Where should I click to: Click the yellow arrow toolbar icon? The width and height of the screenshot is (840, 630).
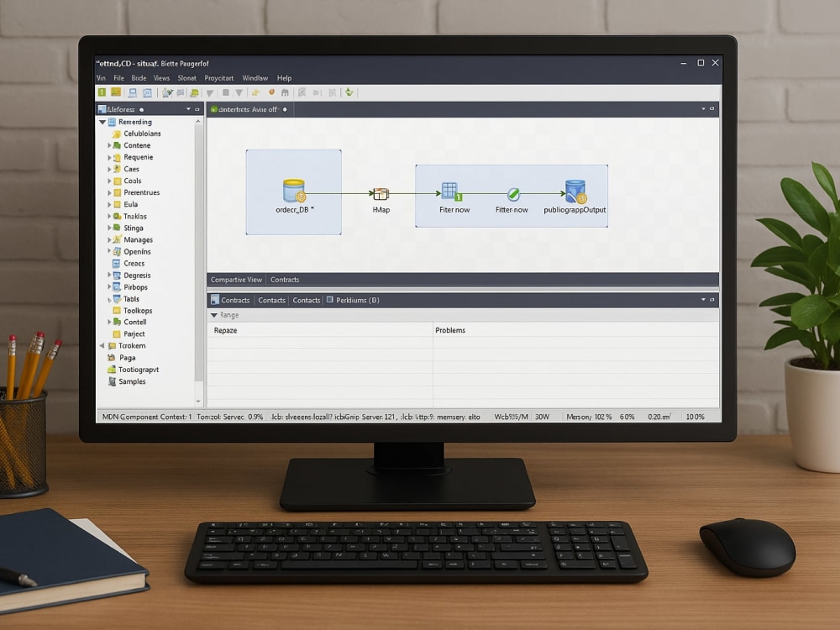[x=255, y=92]
